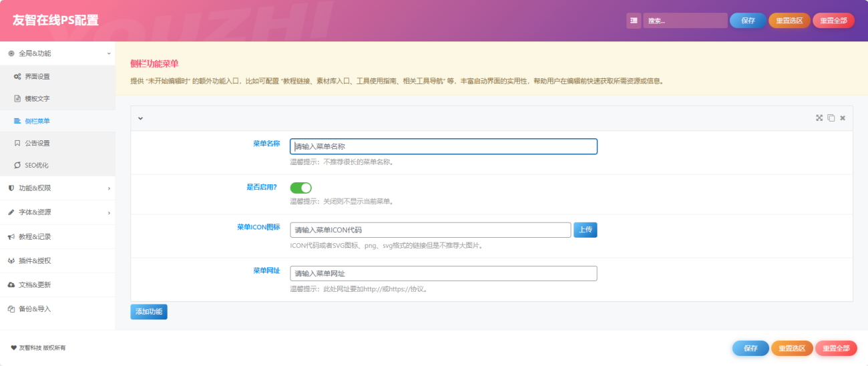Open 模板文字 page in the sidebar

coord(37,99)
